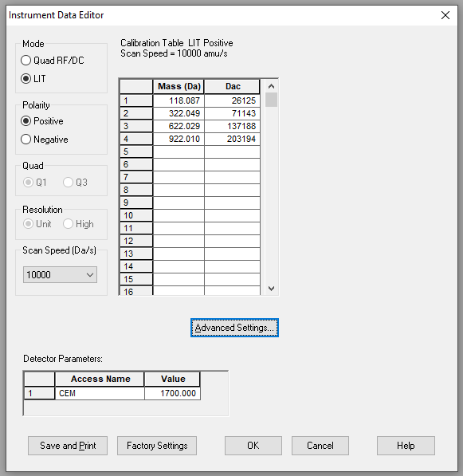Select calibration table row header 1

coord(136,100)
